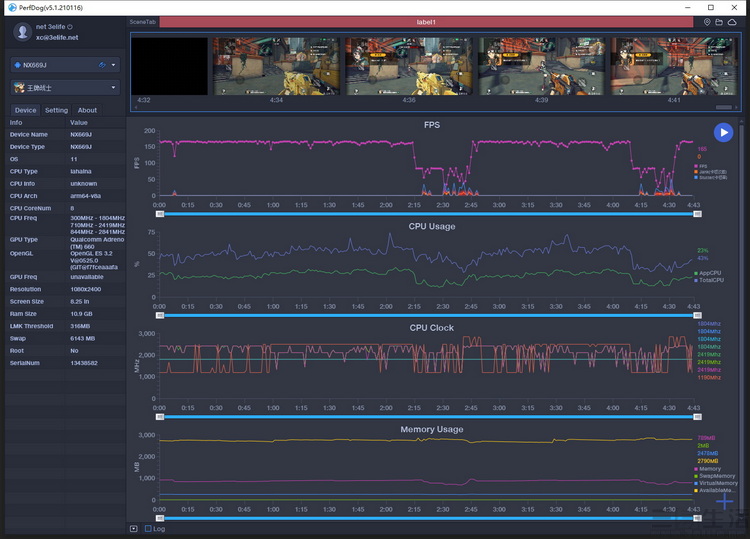Screen dimensions: 750x539
Task: Select the screenshot thumbnail at 4:36
Action: (409, 66)
